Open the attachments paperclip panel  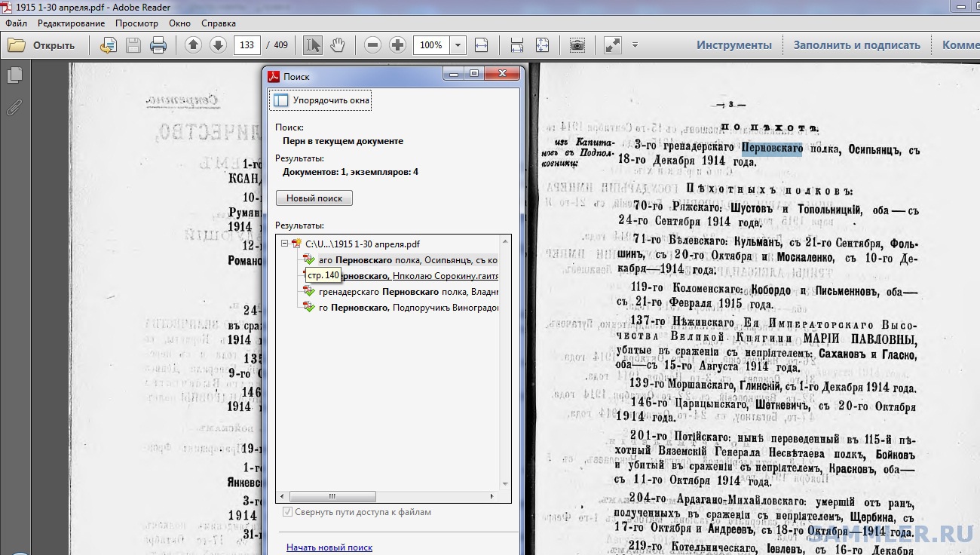click(x=14, y=107)
